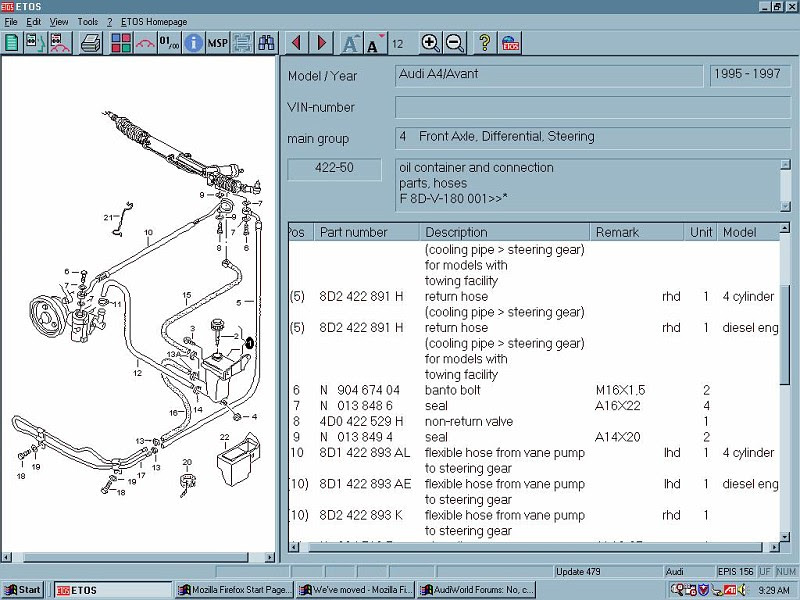Click parts table horizontal scroll right arrow
800x600 pixels.
[774, 547]
